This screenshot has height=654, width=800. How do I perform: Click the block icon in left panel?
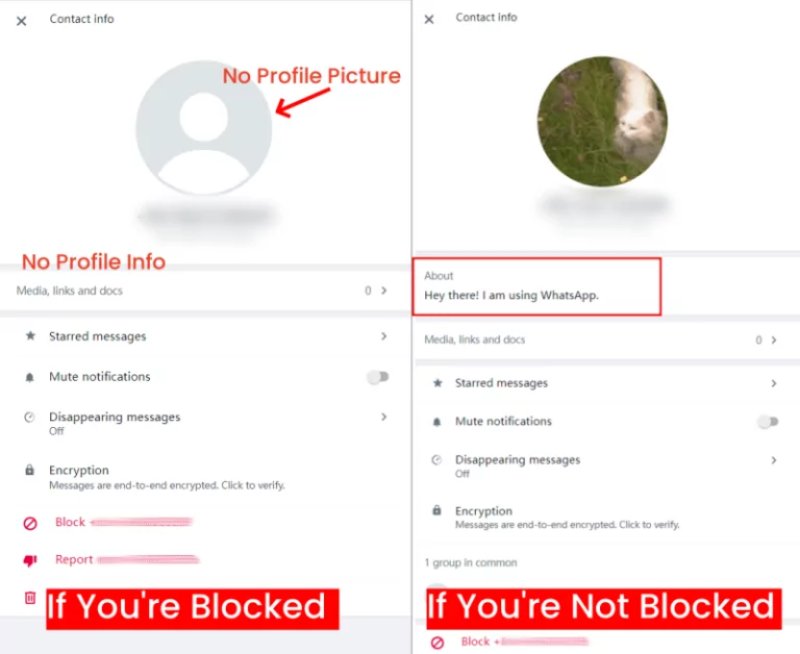(30, 523)
